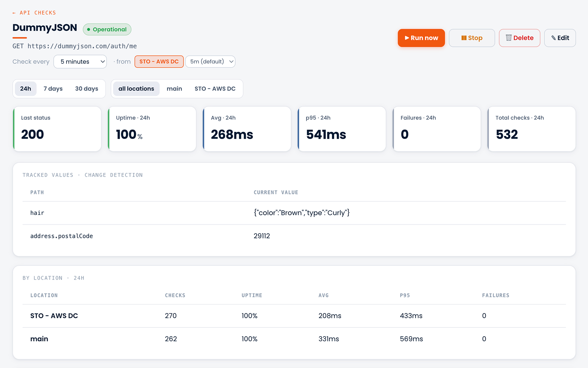The image size is (588, 368).
Task: Click the DummyJSON page title
Action: [x=45, y=28]
